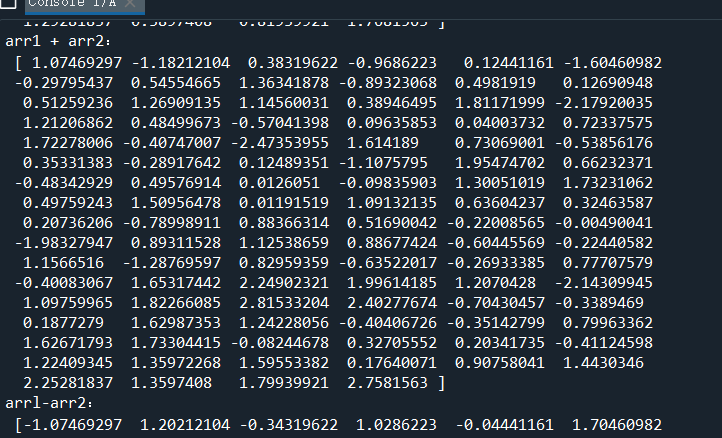Click on the value -2.47353955
This screenshot has width=722, height=438.
(279, 143)
